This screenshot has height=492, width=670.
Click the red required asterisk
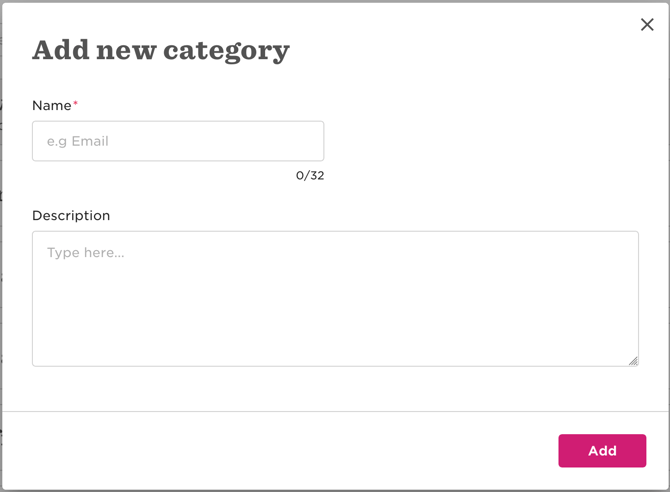(76, 104)
